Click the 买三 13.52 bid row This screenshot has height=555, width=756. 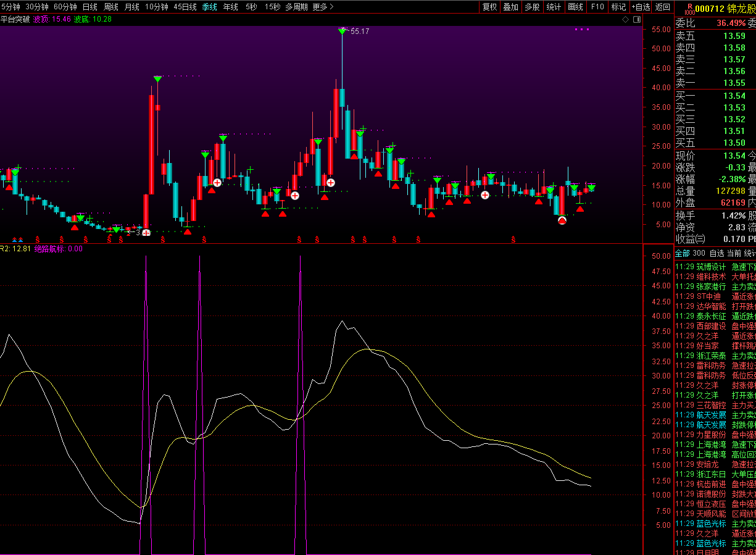pos(715,119)
